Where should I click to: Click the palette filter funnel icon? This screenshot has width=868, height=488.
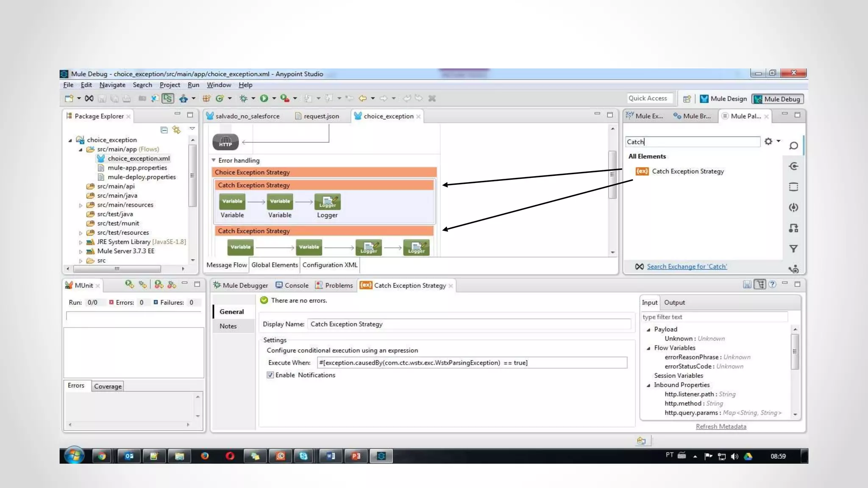point(793,249)
